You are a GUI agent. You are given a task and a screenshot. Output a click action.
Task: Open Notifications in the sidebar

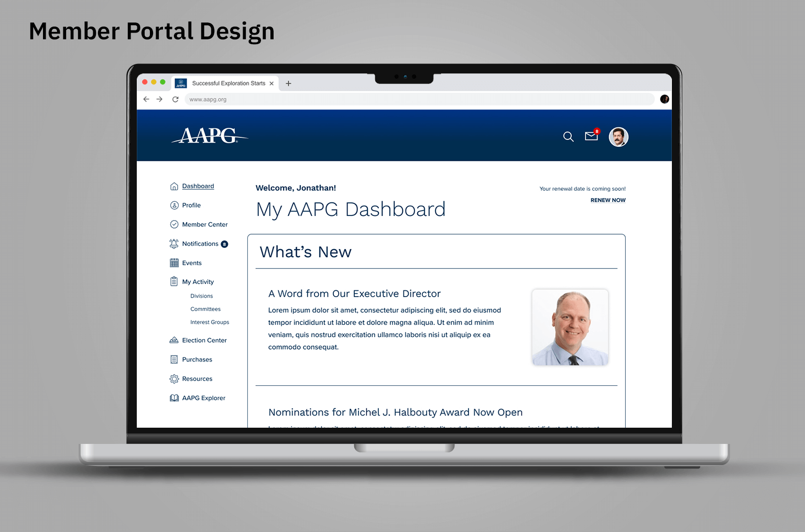tap(200, 244)
